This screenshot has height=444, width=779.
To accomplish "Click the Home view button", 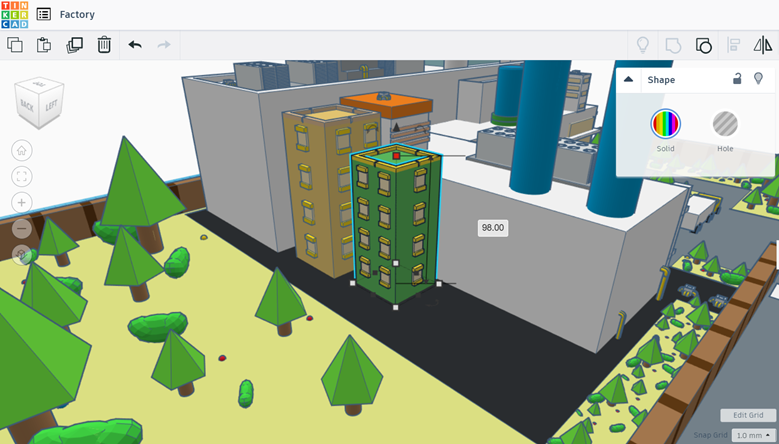I will pyautogui.click(x=21, y=150).
